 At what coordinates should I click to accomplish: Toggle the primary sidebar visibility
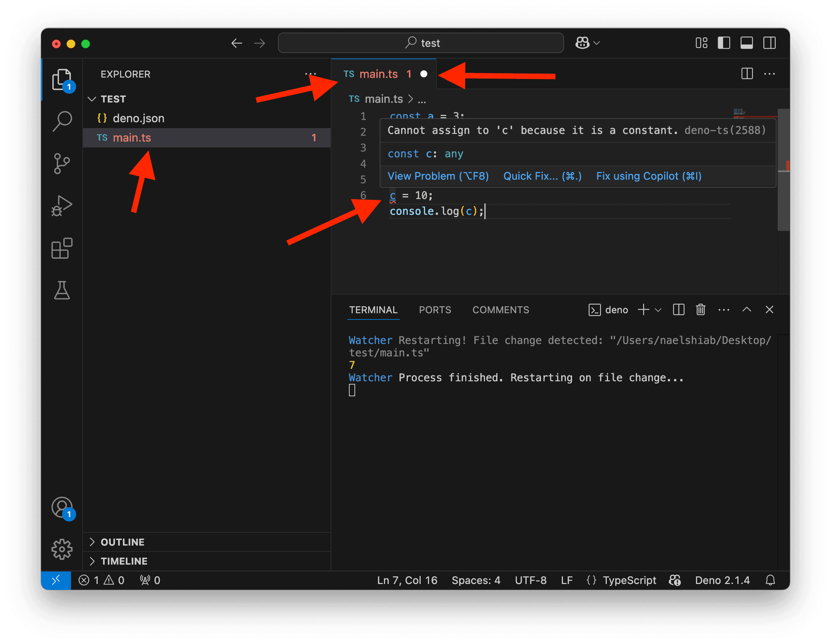pyautogui.click(x=724, y=43)
